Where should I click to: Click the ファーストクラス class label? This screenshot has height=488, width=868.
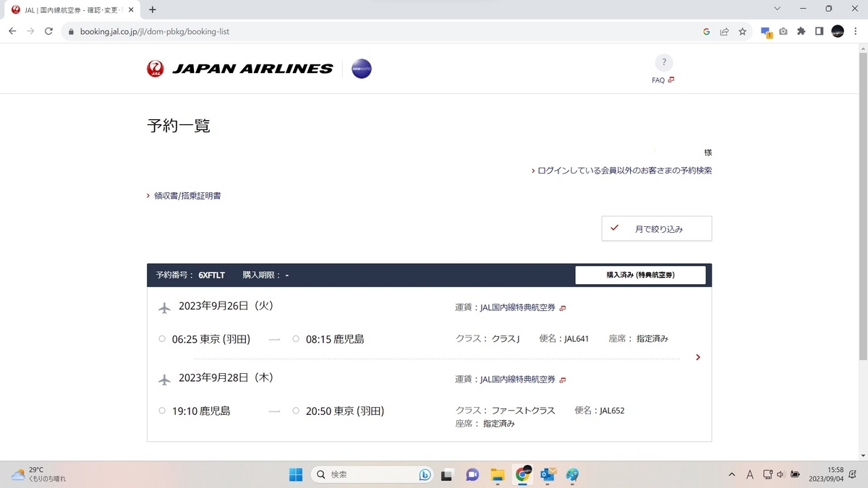[x=524, y=411]
